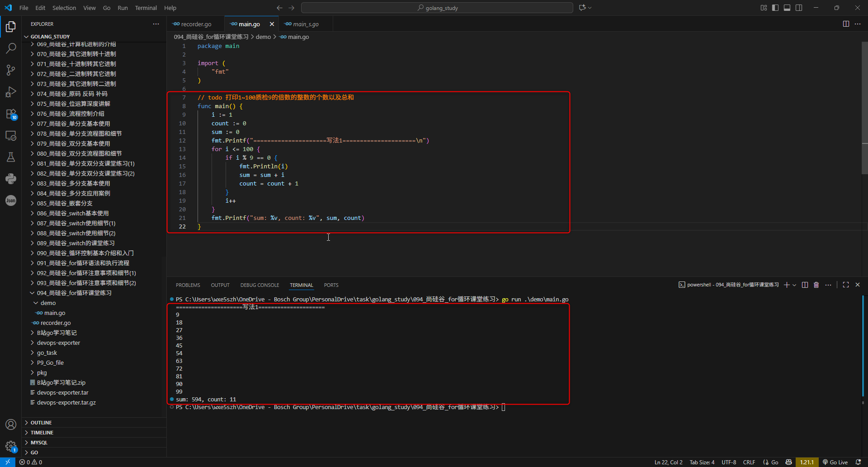
Task: Open the Python sidebar icon
Action: pyautogui.click(x=11, y=179)
